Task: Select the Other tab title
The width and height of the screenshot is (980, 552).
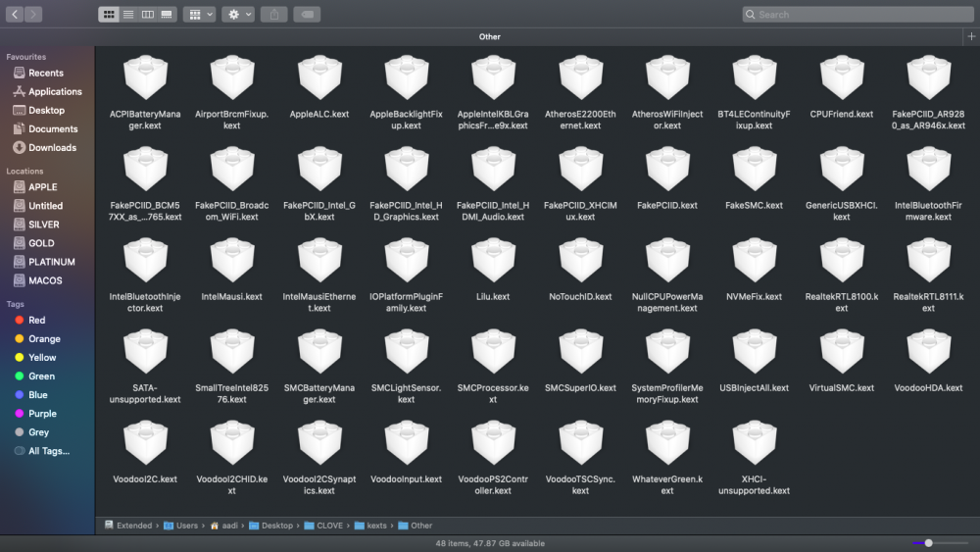Action: (490, 37)
